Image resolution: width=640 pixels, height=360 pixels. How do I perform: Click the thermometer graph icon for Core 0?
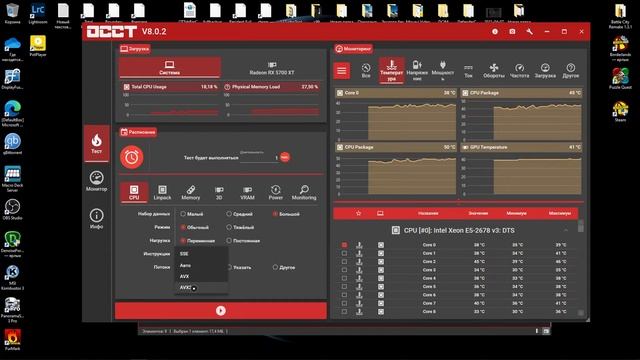pyautogui.click(x=359, y=245)
